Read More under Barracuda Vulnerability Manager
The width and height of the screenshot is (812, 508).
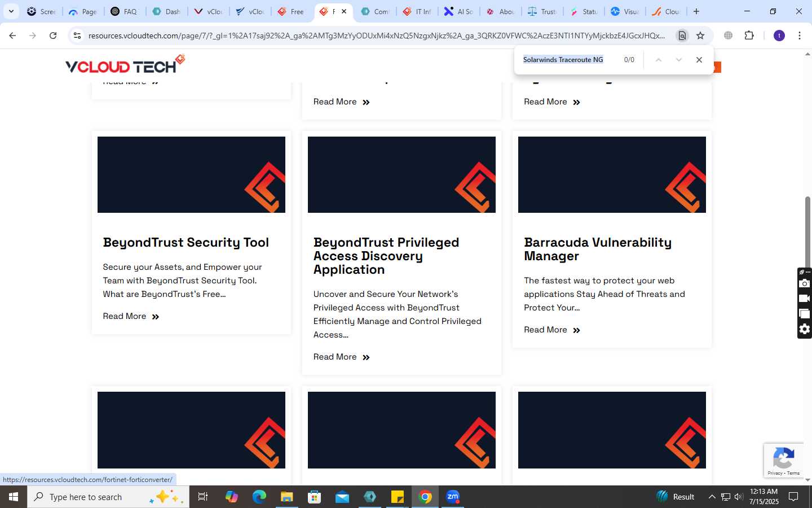[552, 330]
